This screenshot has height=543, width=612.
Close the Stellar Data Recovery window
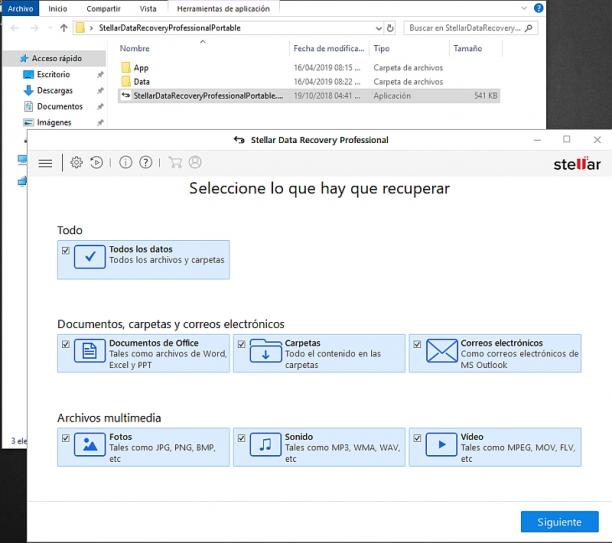point(597,140)
